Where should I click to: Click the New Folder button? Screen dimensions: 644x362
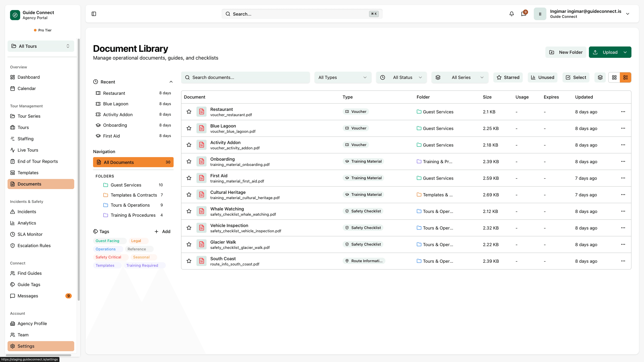566,52
